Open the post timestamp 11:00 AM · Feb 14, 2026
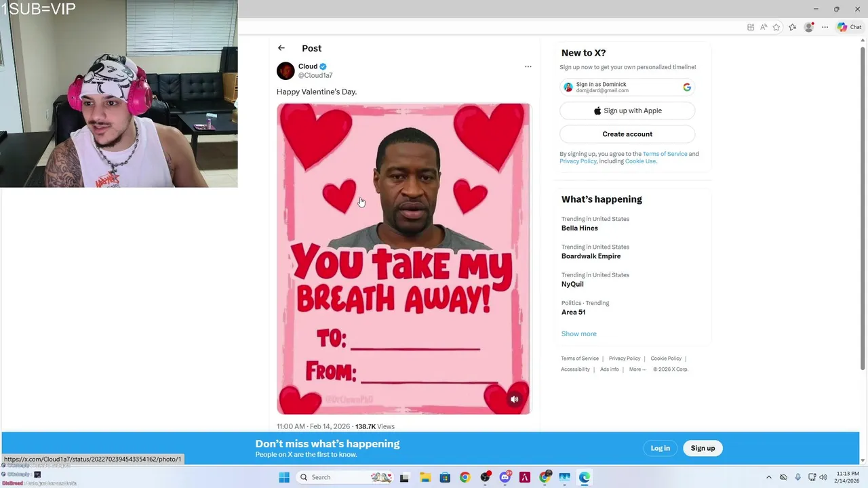This screenshot has height=488, width=868. point(313,426)
